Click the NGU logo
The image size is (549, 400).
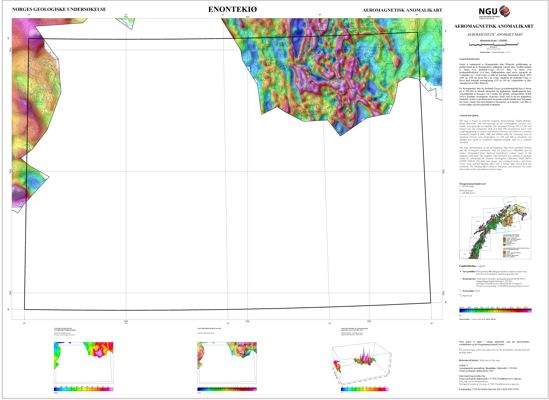pyautogui.click(x=494, y=11)
